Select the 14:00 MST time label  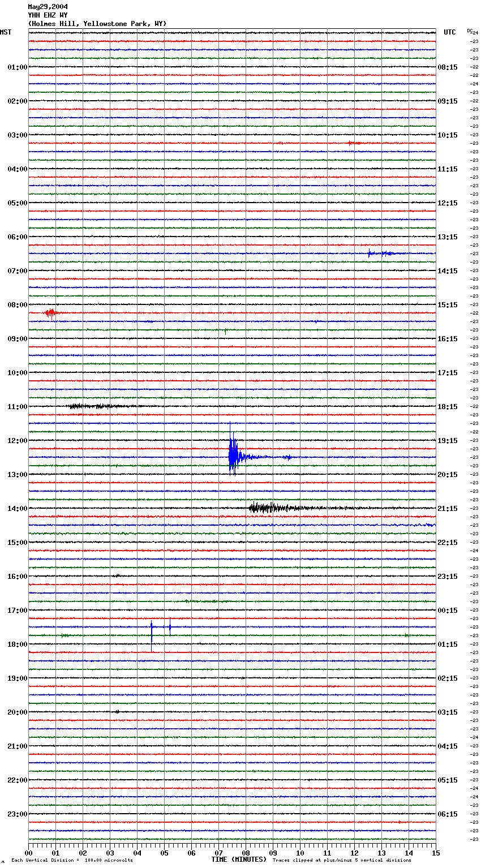coord(18,509)
